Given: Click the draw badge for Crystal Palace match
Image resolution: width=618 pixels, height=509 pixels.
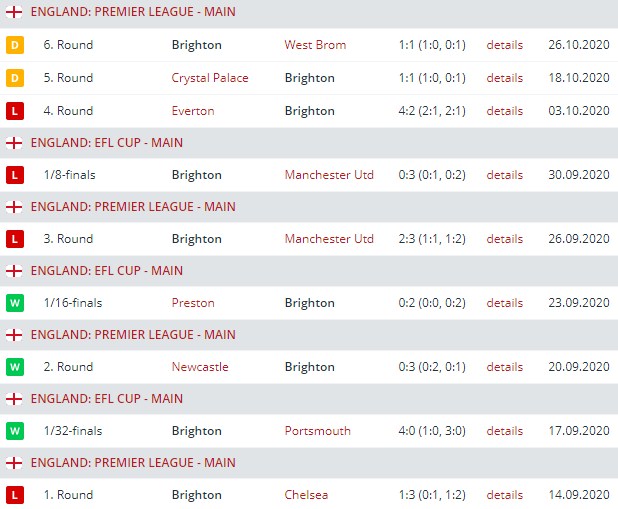Looking at the screenshot, I should click(15, 78).
